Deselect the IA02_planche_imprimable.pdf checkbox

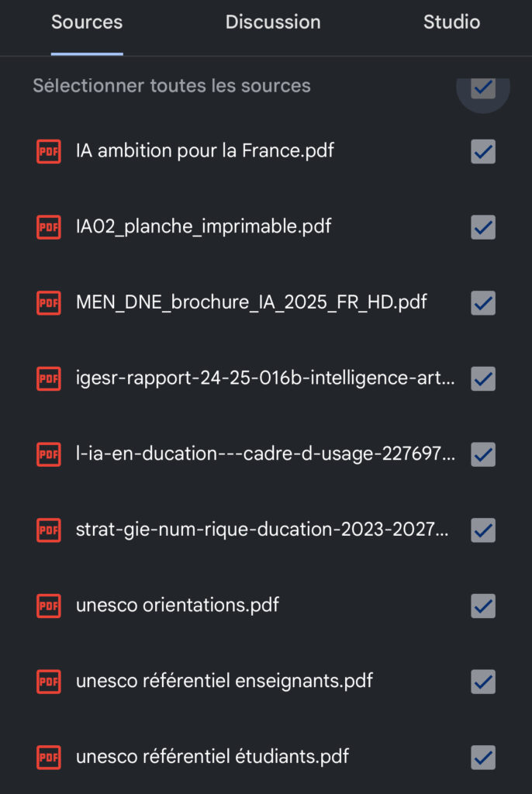pyautogui.click(x=483, y=227)
